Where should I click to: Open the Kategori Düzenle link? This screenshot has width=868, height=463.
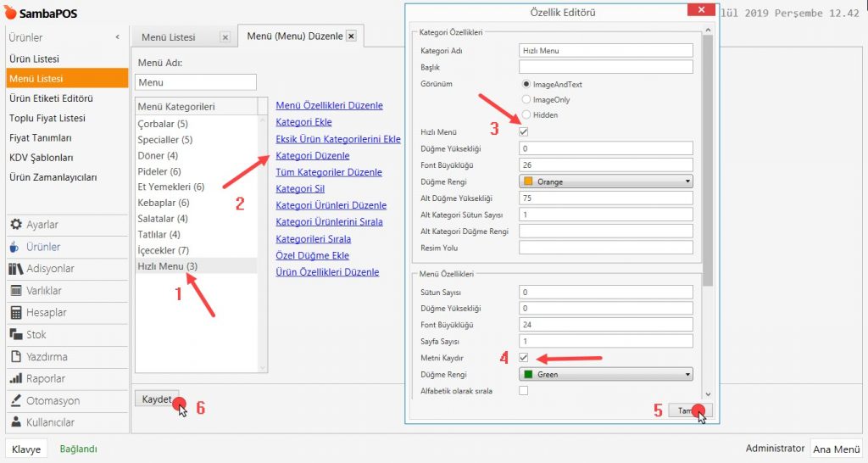click(313, 155)
